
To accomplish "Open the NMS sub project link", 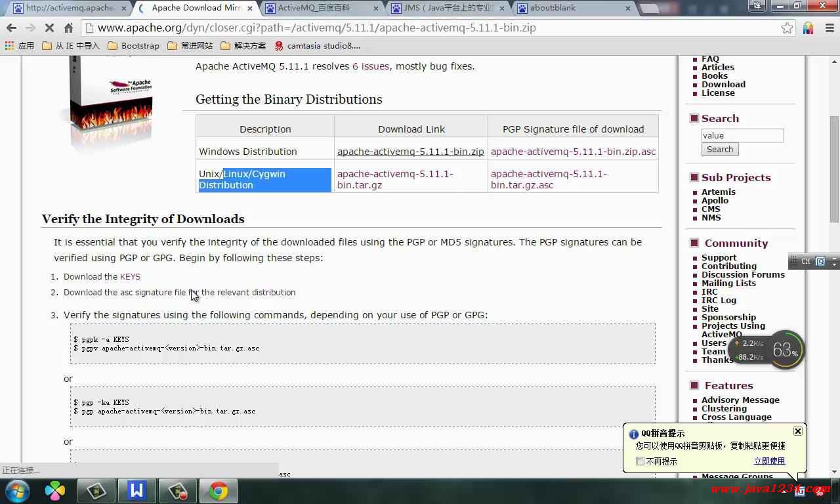I will click(x=711, y=218).
